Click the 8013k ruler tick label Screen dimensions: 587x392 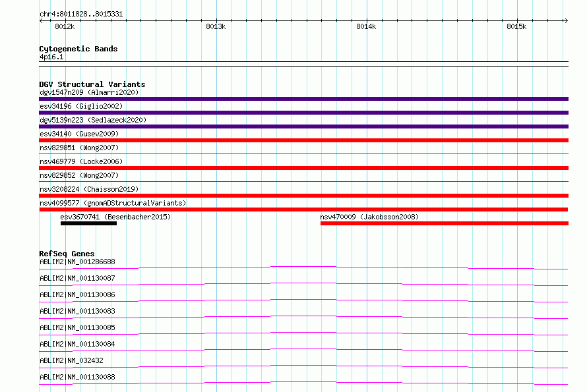[x=216, y=26]
